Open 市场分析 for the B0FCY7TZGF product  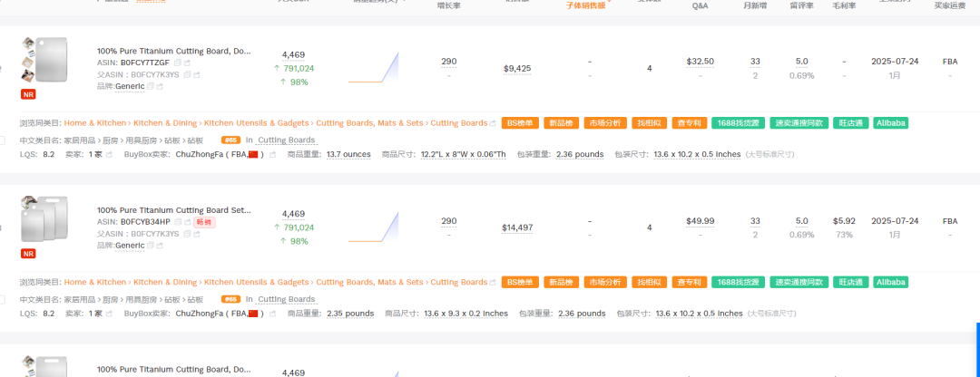605,123
